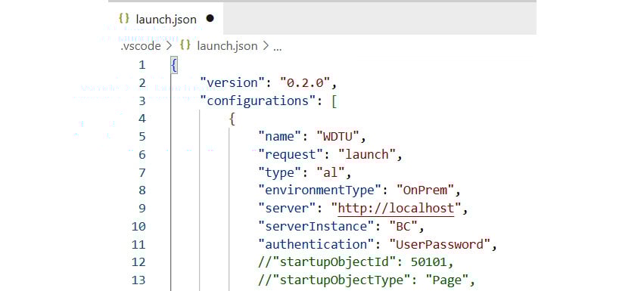Click the commented startupObjectId line
Viewport: 644px width, 291px height.
point(356,262)
